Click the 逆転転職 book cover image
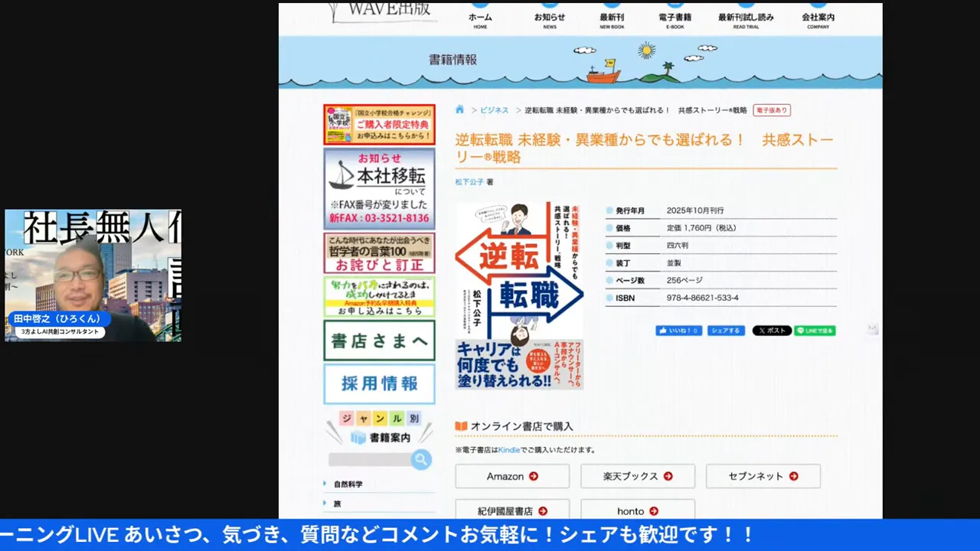Screen dimensions: 980x551 (519, 296)
